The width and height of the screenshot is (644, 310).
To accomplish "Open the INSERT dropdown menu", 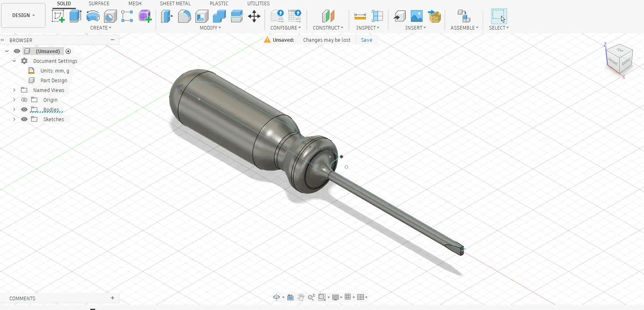I will [416, 28].
